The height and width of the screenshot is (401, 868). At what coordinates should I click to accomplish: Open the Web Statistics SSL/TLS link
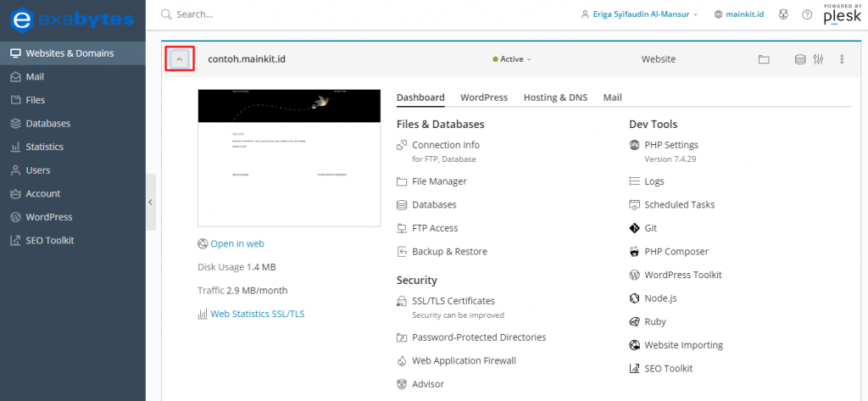(258, 314)
